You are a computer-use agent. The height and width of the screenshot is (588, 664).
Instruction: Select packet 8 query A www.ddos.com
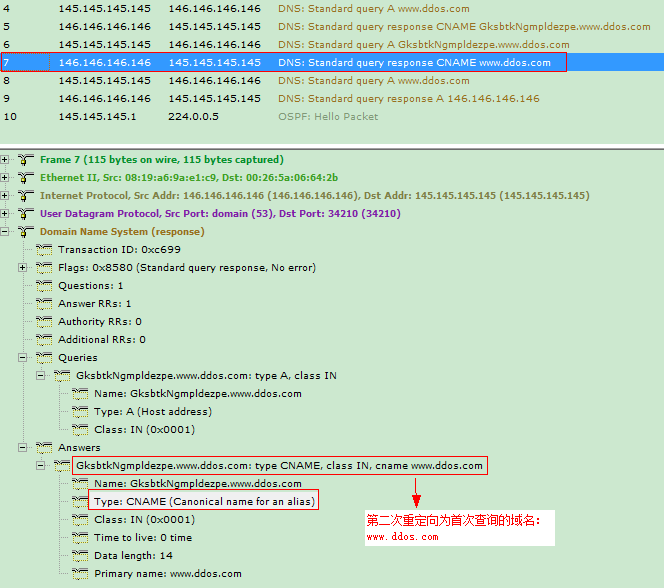pyautogui.click(x=332, y=80)
